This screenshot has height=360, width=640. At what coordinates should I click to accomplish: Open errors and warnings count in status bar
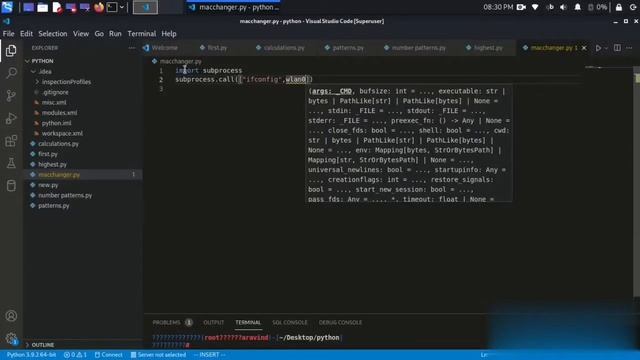75,355
